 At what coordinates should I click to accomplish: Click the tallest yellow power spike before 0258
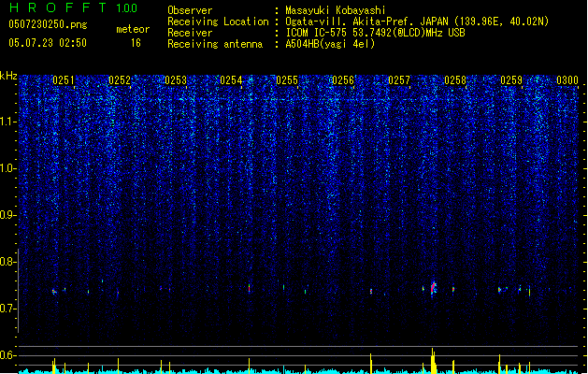pos(433,361)
